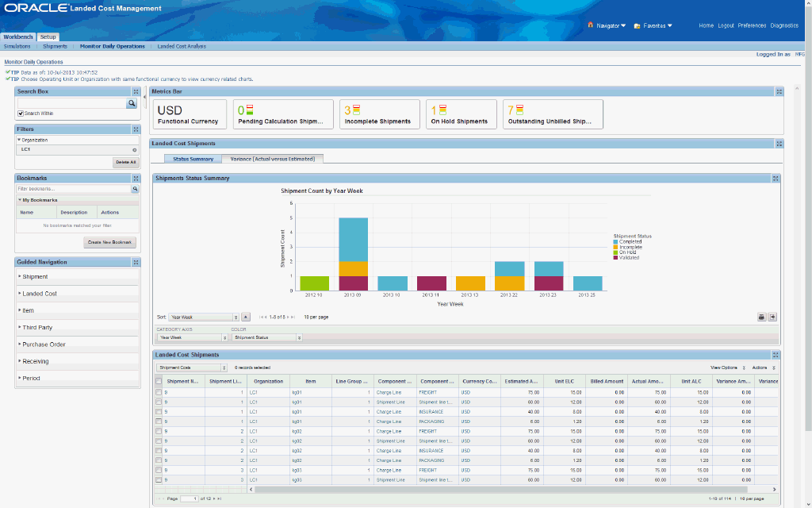Go to next table page arrow
This screenshot has width=812, height=508.
(214, 498)
